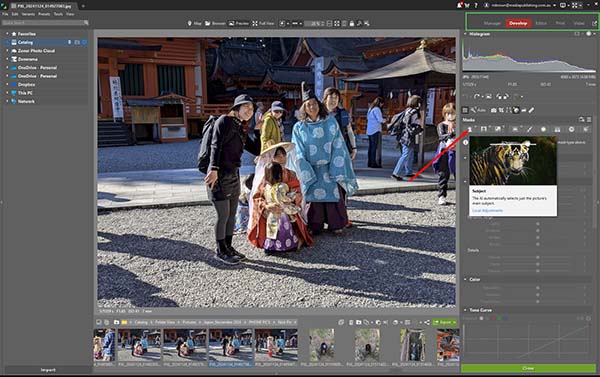
Task: Select the crop tool icon
Action: pos(501,110)
